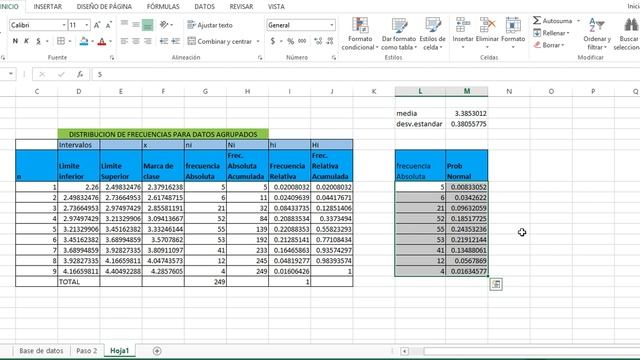Open DISEÑO DE PÁGINA ribbon tab

pyautogui.click(x=104, y=7)
